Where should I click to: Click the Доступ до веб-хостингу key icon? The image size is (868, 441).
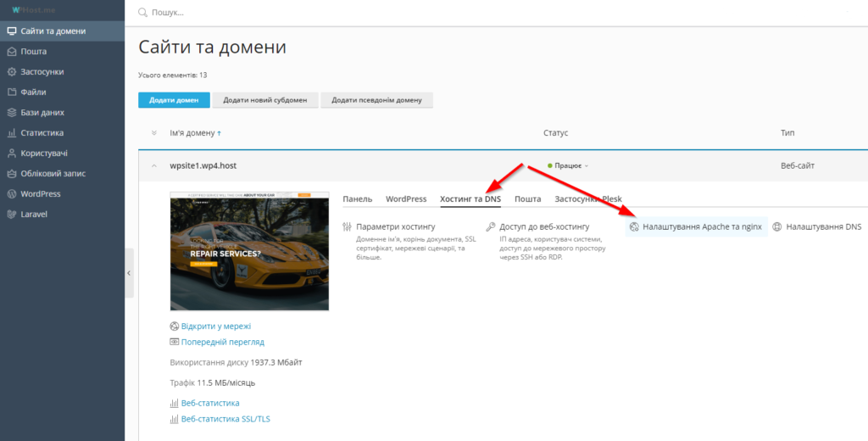point(490,226)
